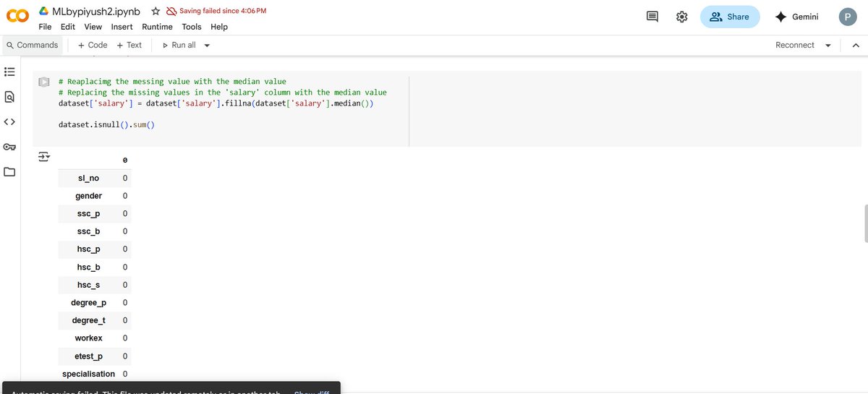This screenshot has height=394, width=868.
Task: Collapse the header with the up chevron
Action: (856, 45)
